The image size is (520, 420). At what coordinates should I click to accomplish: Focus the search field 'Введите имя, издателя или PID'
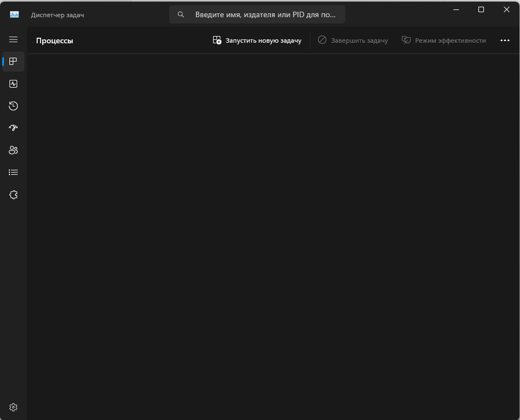point(258,14)
